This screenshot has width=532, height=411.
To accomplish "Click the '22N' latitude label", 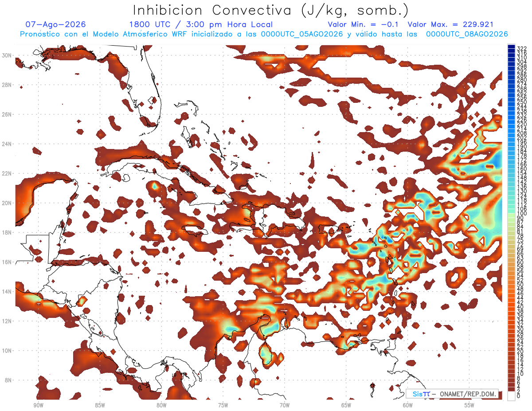I will pyautogui.click(x=7, y=173).
